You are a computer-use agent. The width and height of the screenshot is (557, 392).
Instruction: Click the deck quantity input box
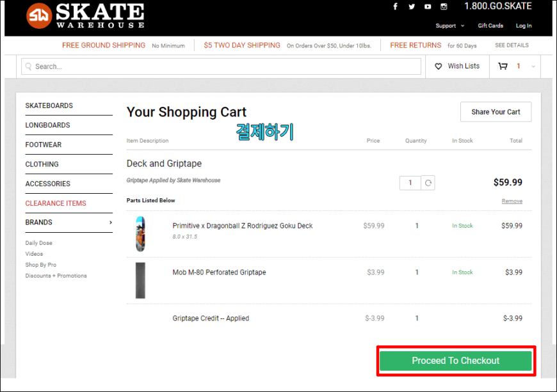coord(410,183)
